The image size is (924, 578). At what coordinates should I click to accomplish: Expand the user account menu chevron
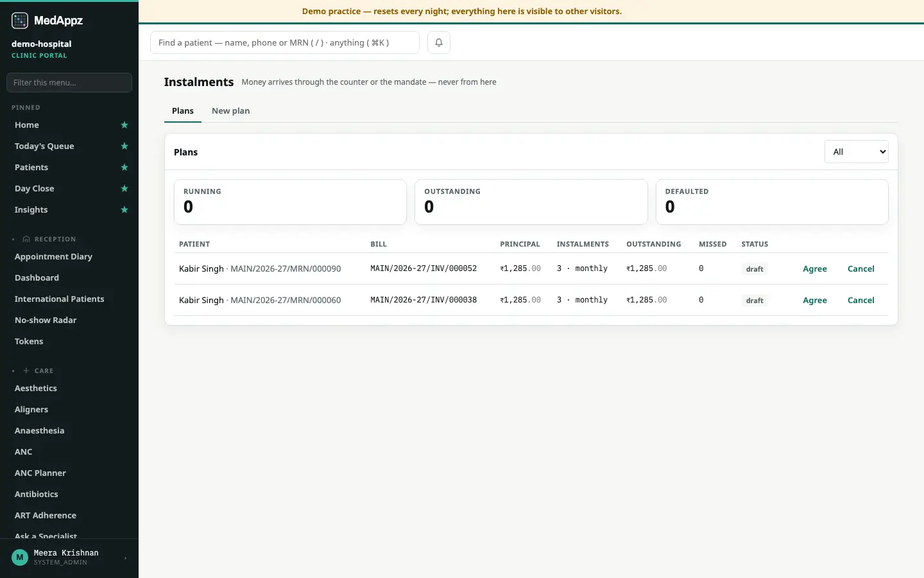125,557
